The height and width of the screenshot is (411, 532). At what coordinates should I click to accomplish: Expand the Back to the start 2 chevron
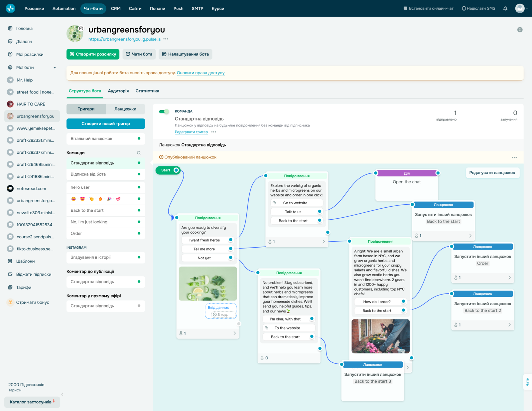(x=509, y=325)
